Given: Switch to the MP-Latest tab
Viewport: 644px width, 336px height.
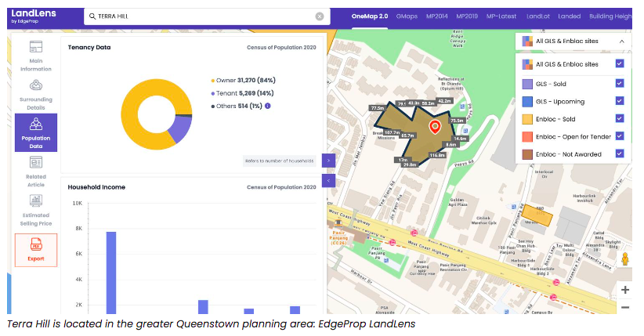Looking at the screenshot, I should point(501,16).
